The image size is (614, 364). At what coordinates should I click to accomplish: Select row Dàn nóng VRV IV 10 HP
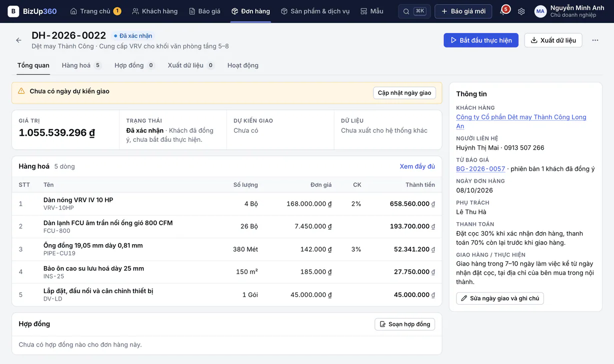pos(227,204)
